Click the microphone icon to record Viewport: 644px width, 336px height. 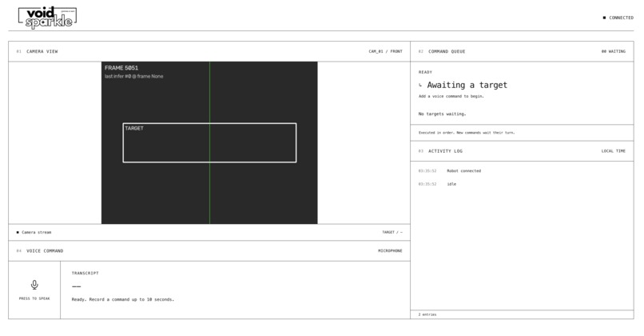click(34, 285)
